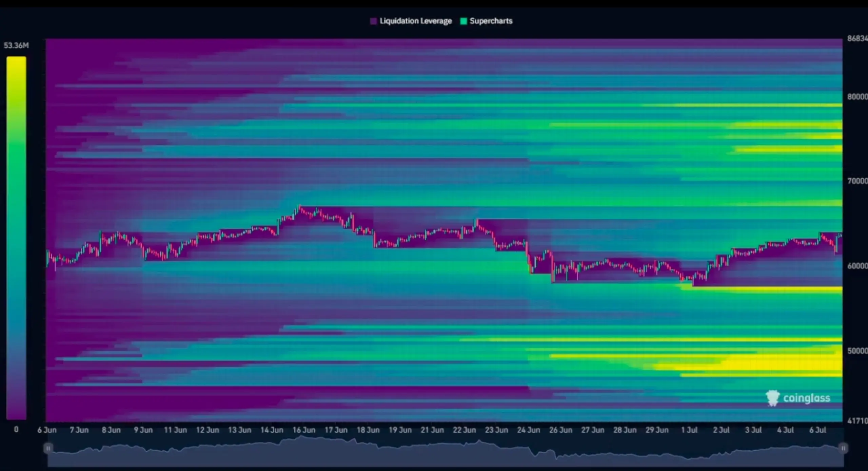Click the 53.36M scale maximum label

[16, 45]
